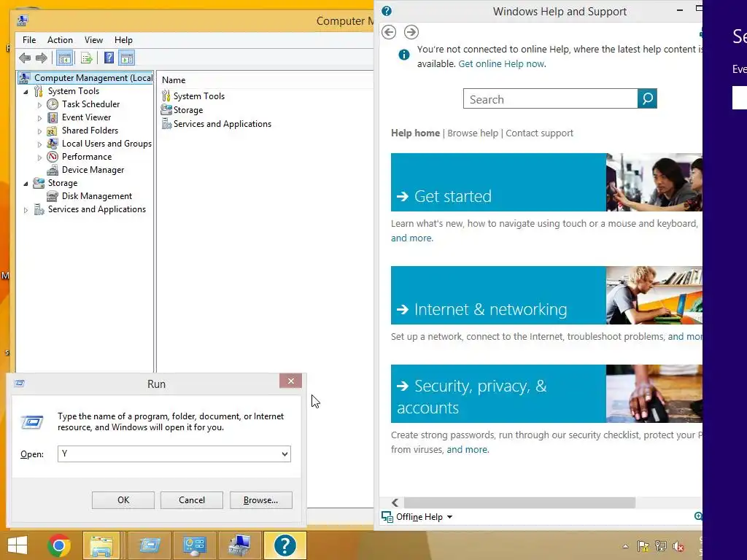
Task: Close the Run dialog
Action: (290, 381)
